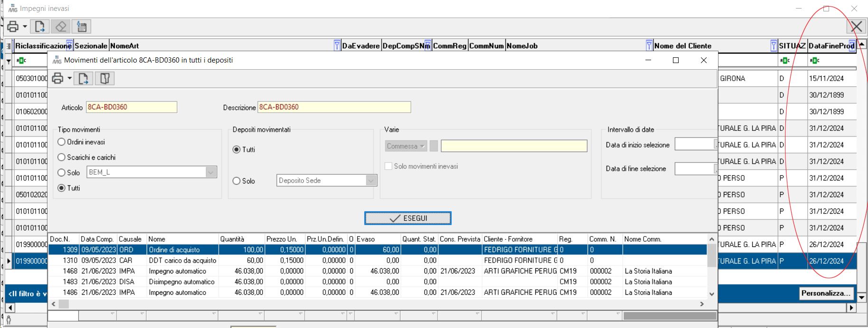
Task: Click the MG app icon in Movimenti title bar
Action: click(57, 60)
